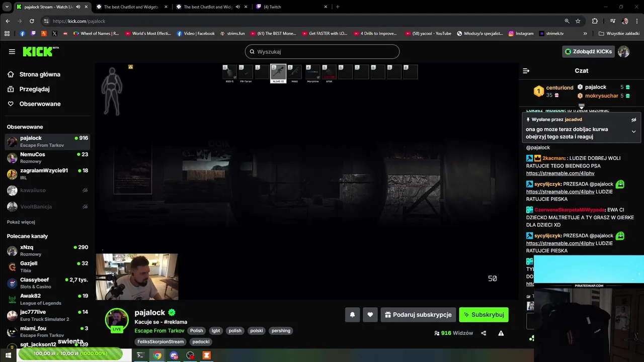The height and width of the screenshot is (362, 644).
Task: Open 2kacman's streamable link in chat
Action: [x=560, y=173]
